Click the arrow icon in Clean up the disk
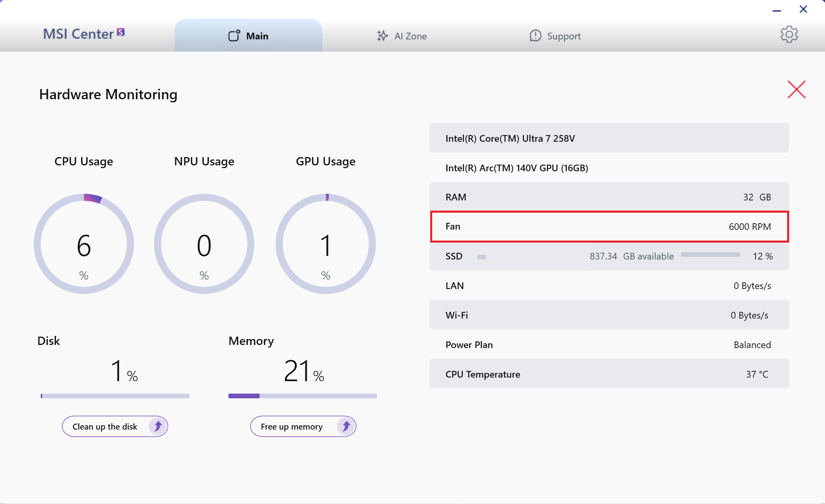Viewport: 825px width, 504px height. click(x=158, y=426)
